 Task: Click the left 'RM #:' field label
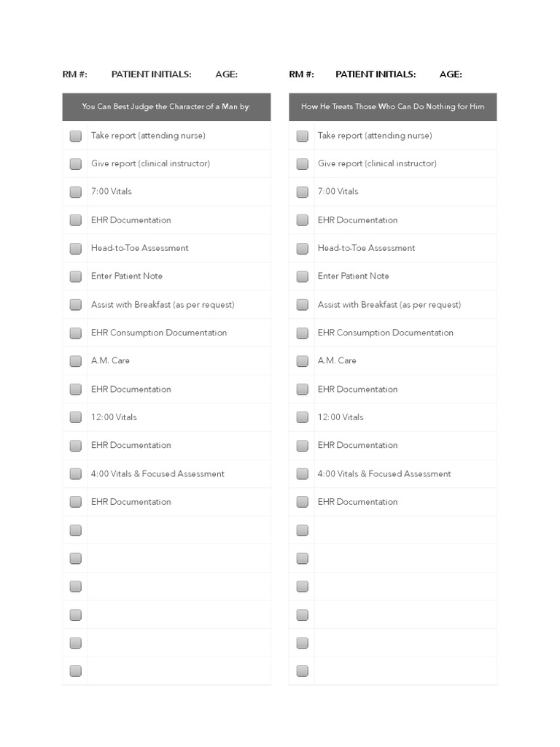coord(75,74)
